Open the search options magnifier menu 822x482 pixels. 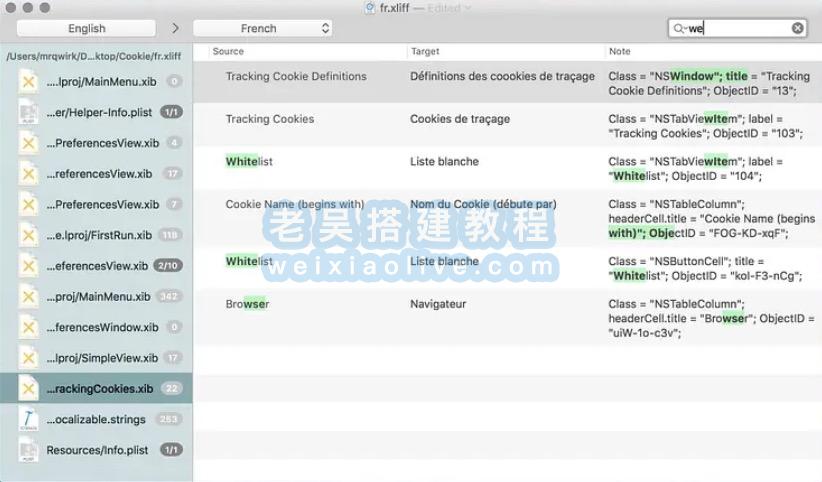click(x=679, y=28)
